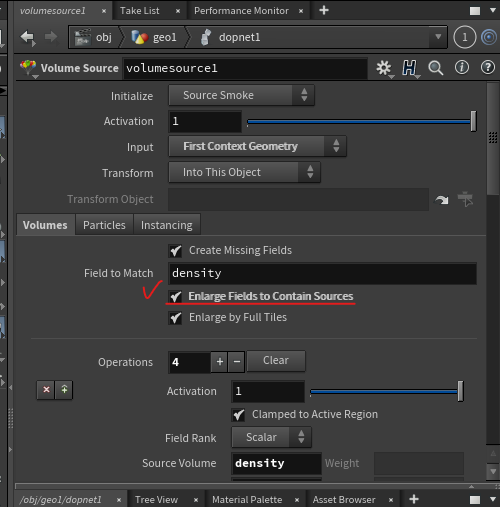Screen dimensions: 500x507
Task: Open parameter search with magnifier icon
Action: coord(436,68)
